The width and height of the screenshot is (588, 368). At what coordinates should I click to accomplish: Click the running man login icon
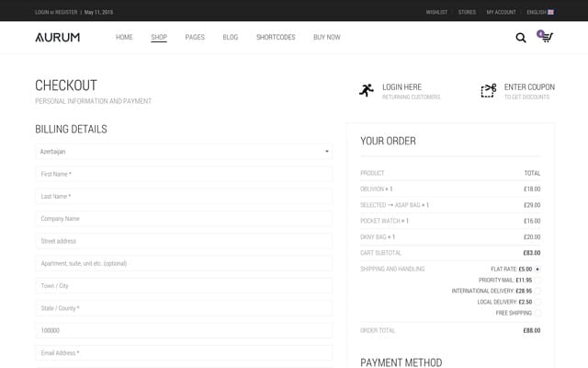click(367, 90)
